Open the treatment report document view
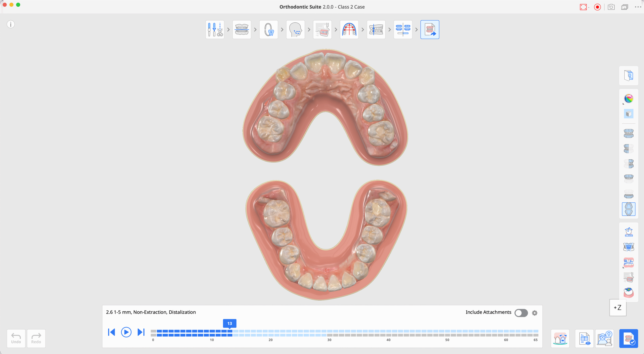 coord(584,338)
